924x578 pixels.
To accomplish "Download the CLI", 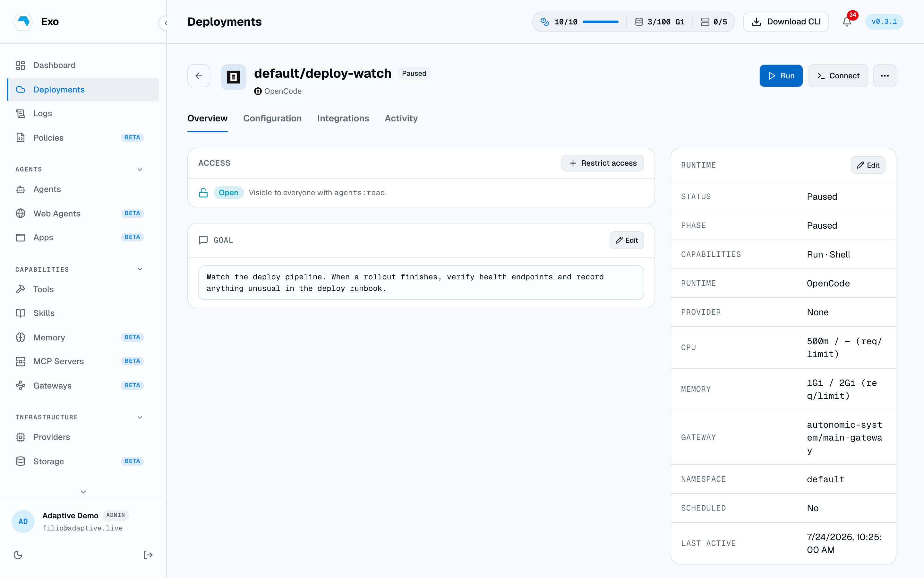I will [786, 22].
